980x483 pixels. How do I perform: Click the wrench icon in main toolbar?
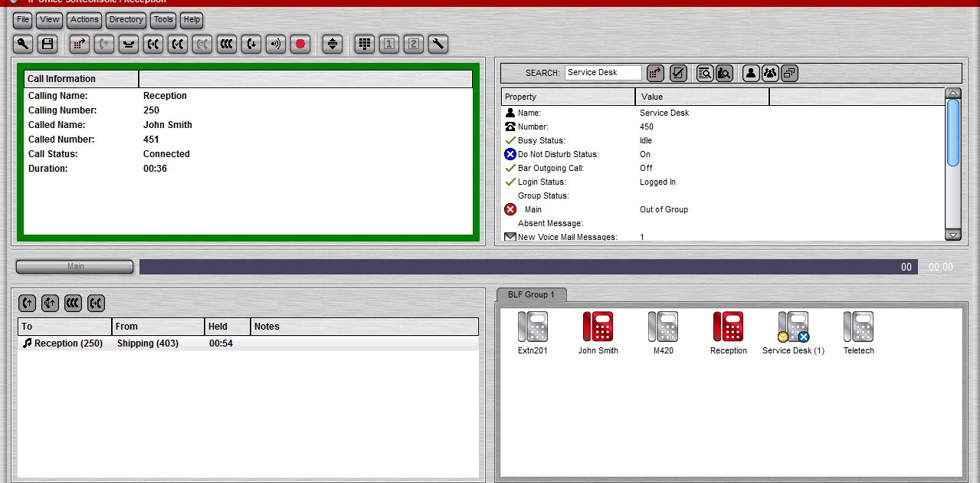[438, 44]
